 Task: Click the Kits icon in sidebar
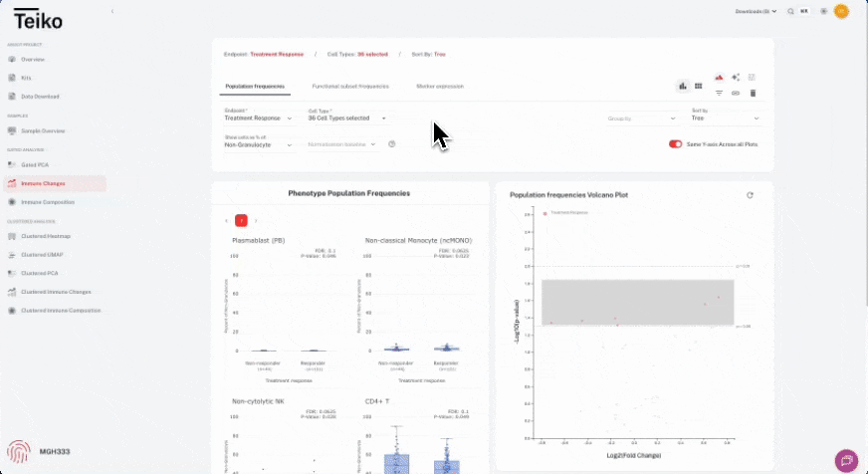click(12, 78)
